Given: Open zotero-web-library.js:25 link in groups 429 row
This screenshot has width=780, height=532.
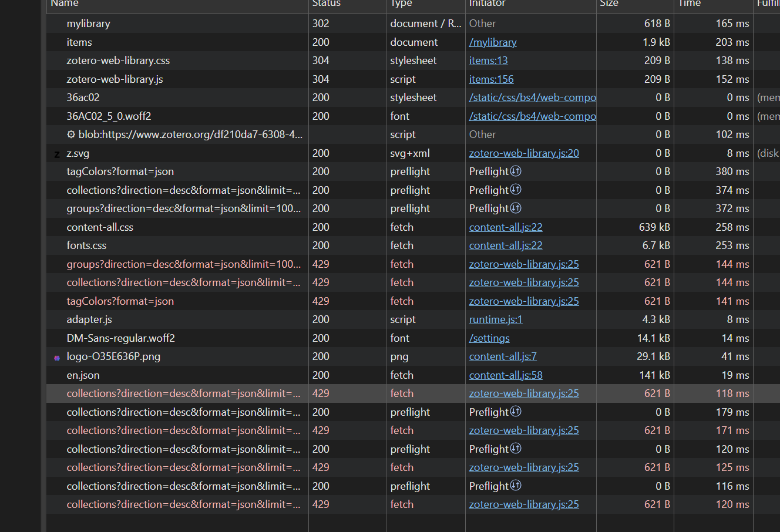Looking at the screenshot, I should 524,264.
